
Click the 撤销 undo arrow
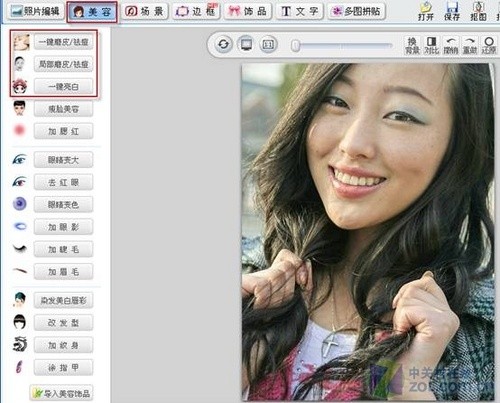pyautogui.click(x=451, y=46)
